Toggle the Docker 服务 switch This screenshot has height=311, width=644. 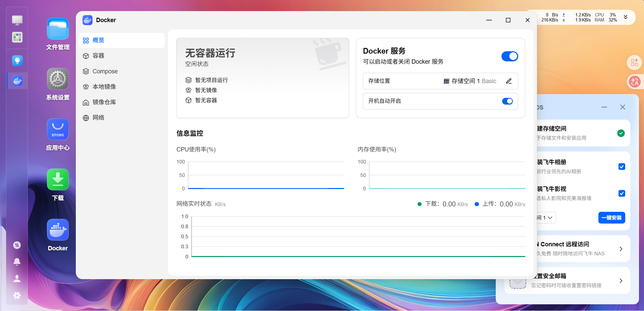tap(509, 56)
